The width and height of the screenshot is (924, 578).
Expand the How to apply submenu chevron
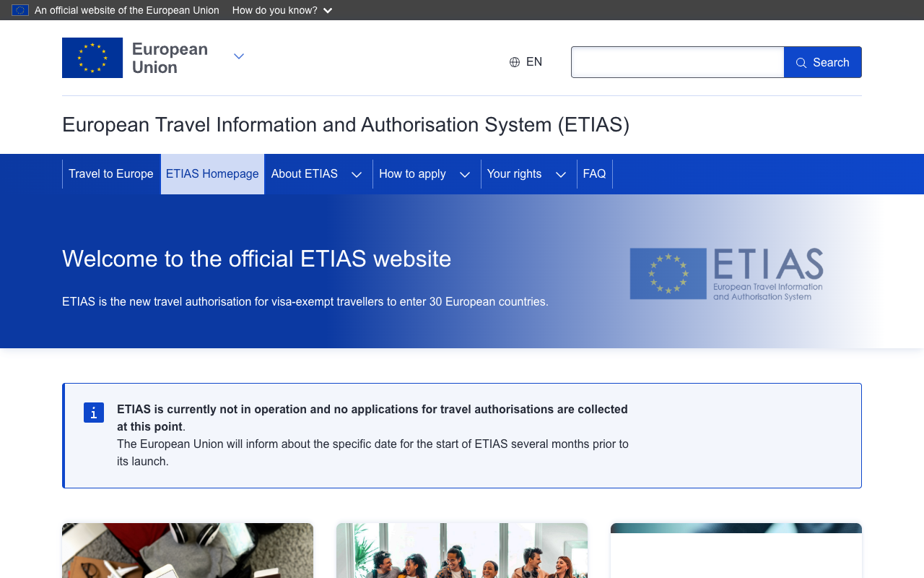pyautogui.click(x=465, y=174)
